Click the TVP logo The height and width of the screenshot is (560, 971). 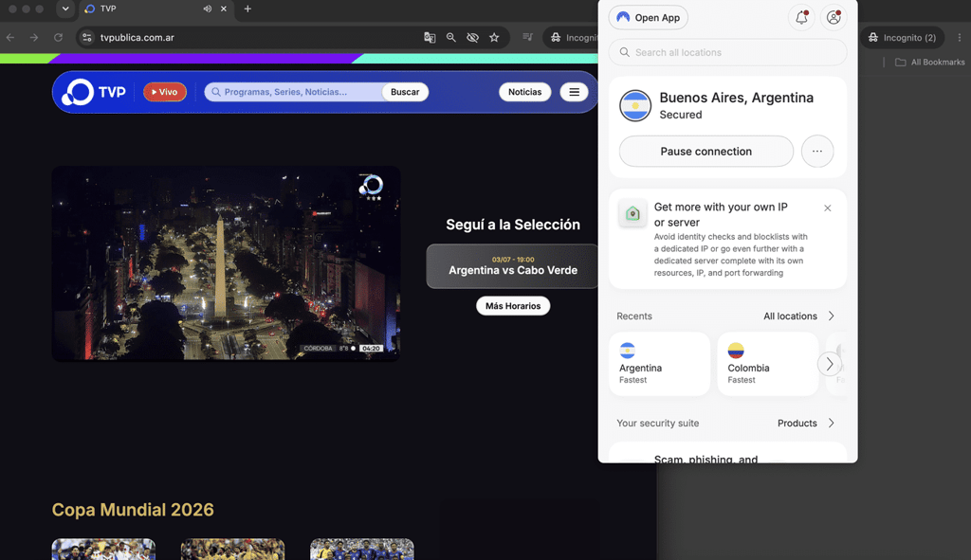[94, 92]
